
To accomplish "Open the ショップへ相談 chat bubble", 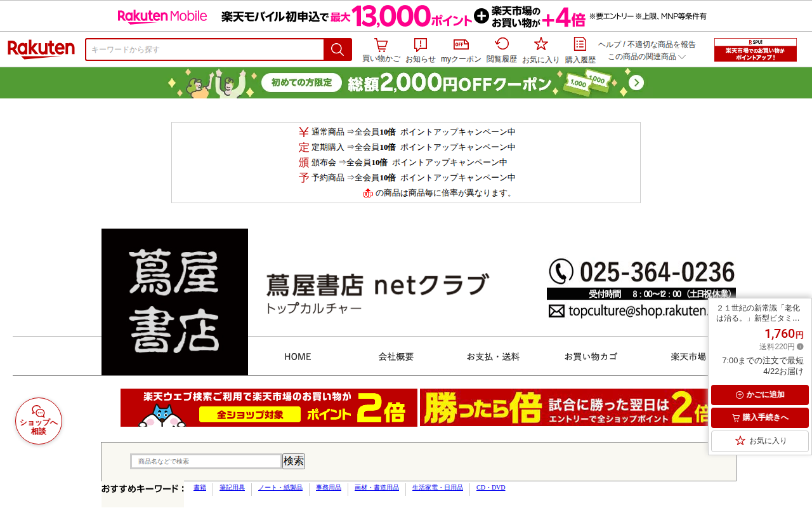I will point(39,421).
